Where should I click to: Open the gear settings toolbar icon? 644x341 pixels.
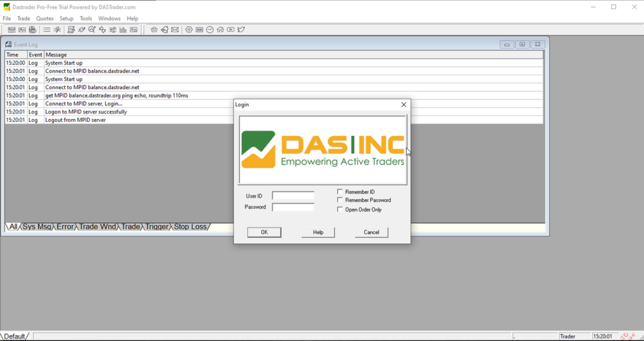coord(189,30)
